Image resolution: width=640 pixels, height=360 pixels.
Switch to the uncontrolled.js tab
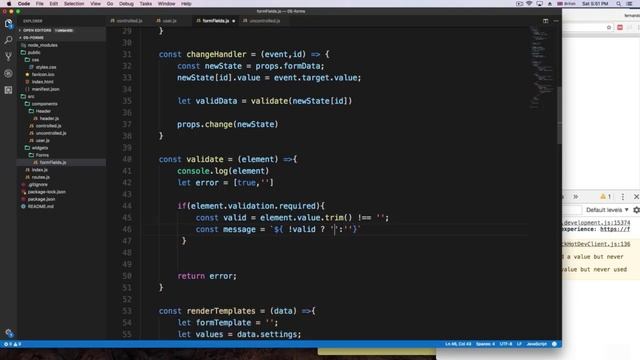tap(264, 21)
